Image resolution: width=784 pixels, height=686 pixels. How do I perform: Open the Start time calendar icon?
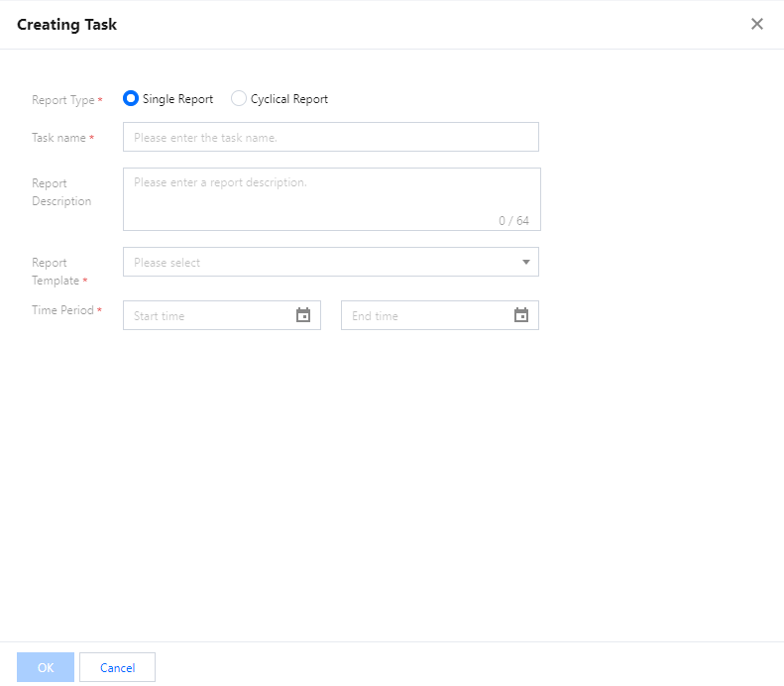point(303,315)
